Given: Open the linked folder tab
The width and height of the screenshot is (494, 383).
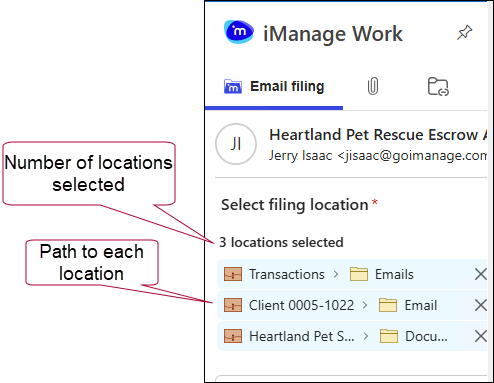Looking at the screenshot, I should pyautogui.click(x=438, y=86).
